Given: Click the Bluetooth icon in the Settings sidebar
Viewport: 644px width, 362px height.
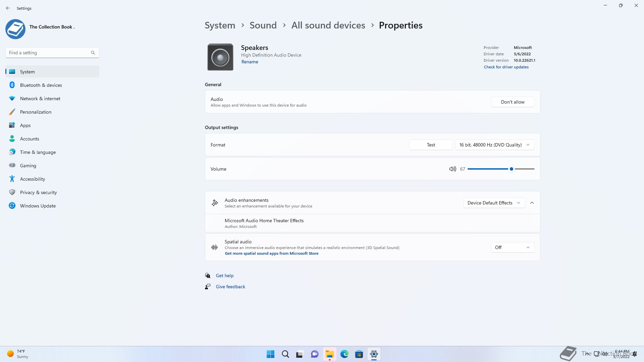Looking at the screenshot, I should point(12,85).
